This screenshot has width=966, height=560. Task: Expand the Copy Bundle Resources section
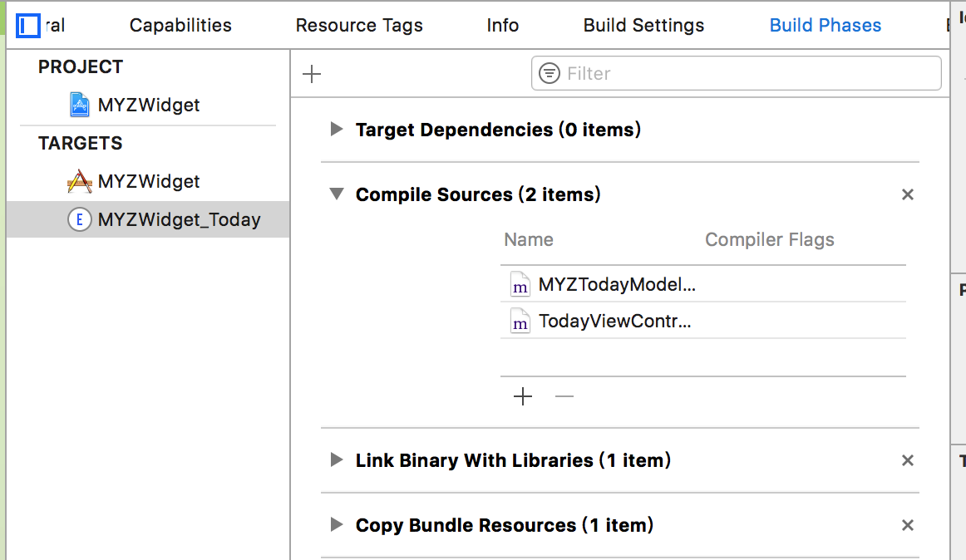coord(336,525)
